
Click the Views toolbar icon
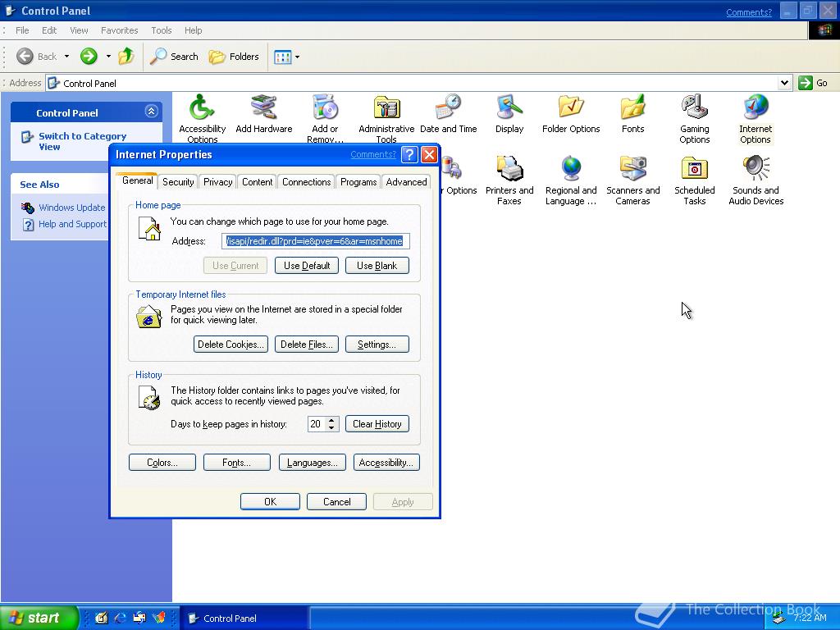(x=282, y=57)
